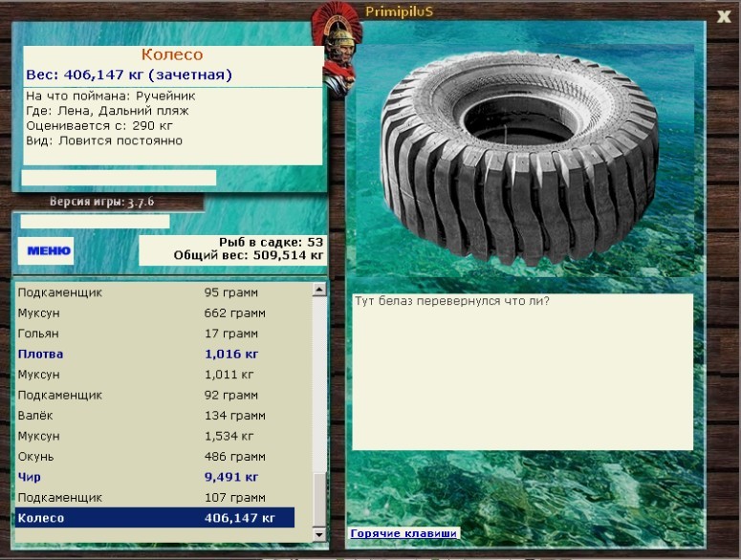Select the Подкаменщик 107 грамм row
Image resolution: width=741 pixels, height=560 pixels.
click(x=155, y=497)
